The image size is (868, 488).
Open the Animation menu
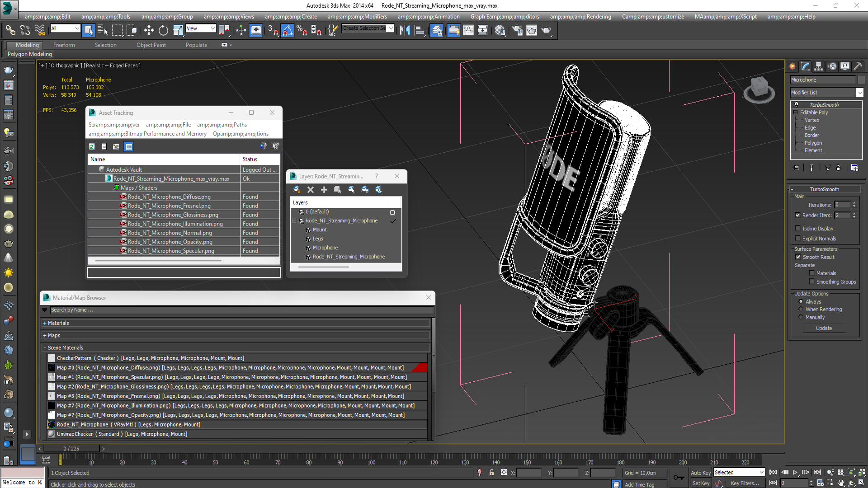pyautogui.click(x=429, y=17)
